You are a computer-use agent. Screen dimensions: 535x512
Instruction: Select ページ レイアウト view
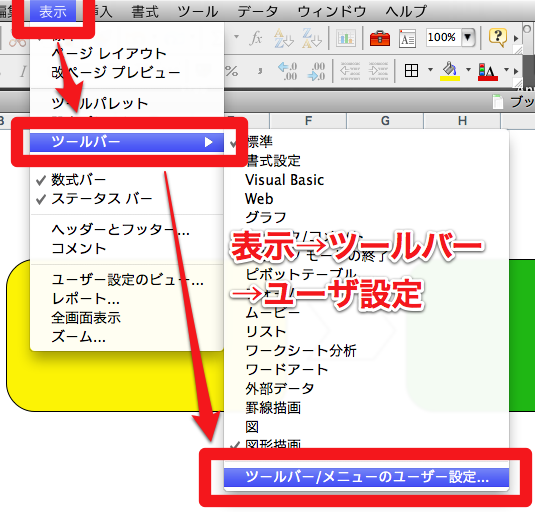click(x=127, y=53)
